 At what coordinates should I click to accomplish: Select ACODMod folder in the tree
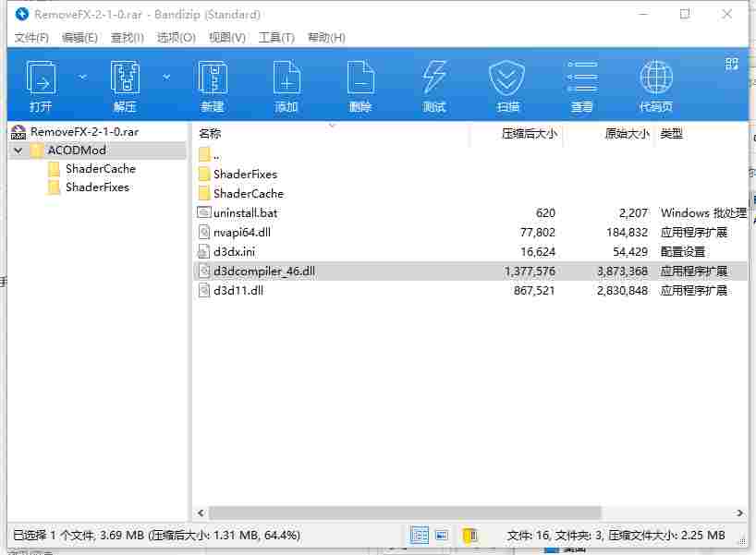pos(77,151)
